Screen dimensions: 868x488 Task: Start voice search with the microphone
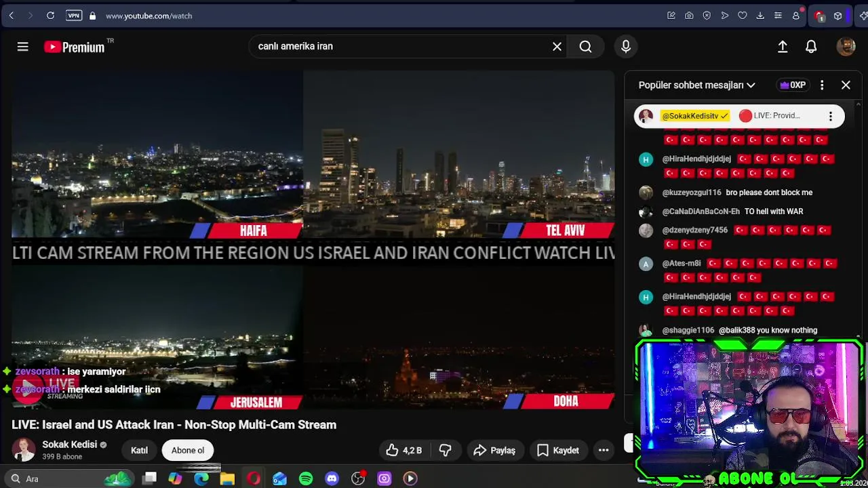(626, 46)
